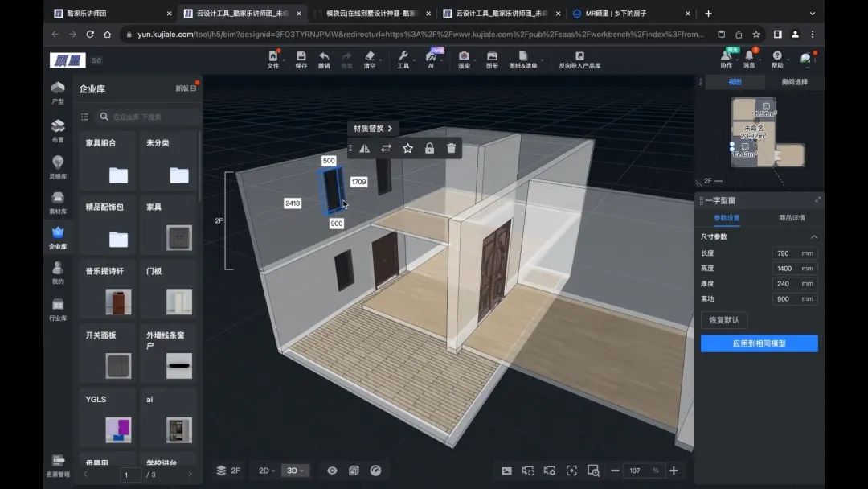This screenshot has height=489, width=868.
Task: Toggle the lock on selected window
Action: click(x=429, y=148)
